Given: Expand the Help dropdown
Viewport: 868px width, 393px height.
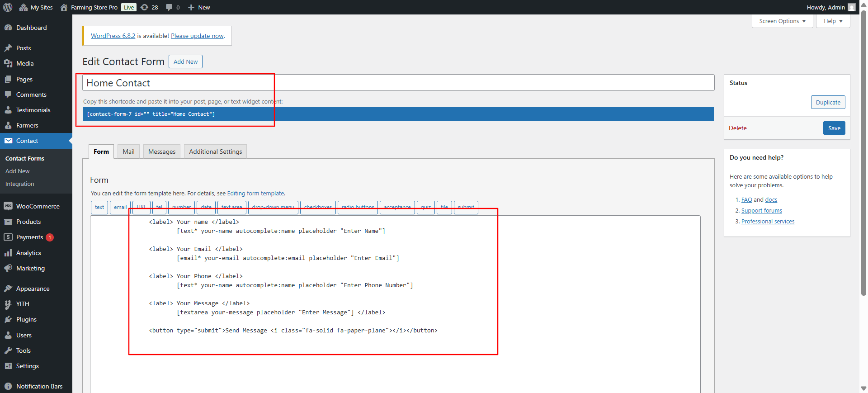Looking at the screenshot, I should (833, 21).
